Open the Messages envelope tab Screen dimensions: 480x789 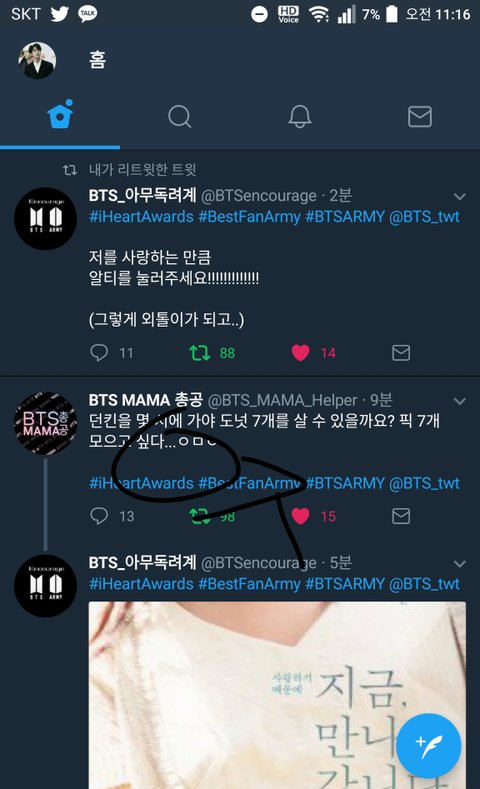[x=420, y=117]
